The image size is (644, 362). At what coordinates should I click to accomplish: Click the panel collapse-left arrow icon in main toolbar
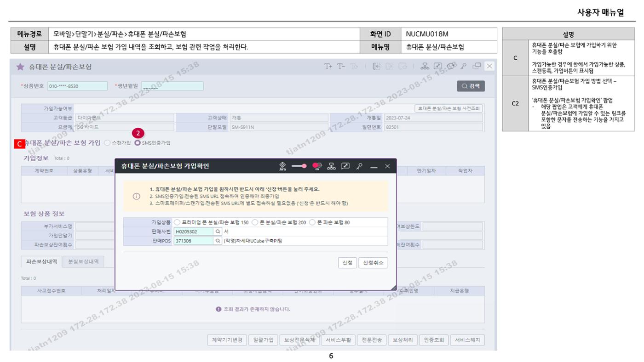tap(376, 67)
